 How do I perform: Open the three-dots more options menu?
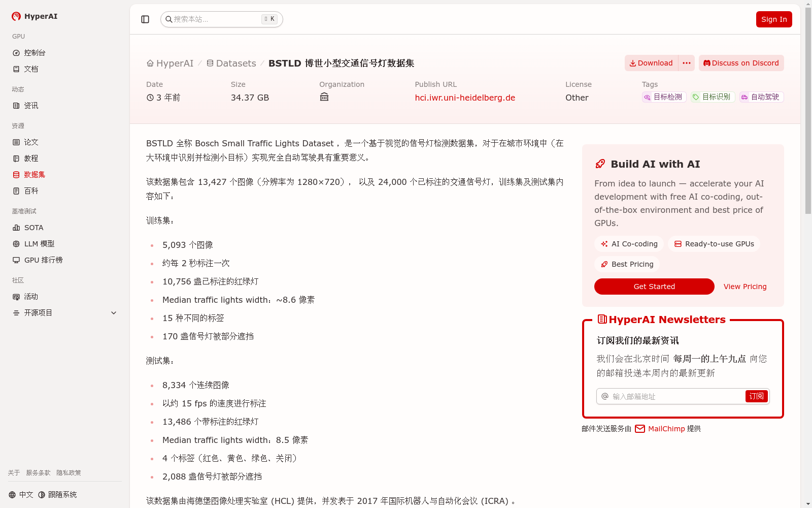pos(687,63)
